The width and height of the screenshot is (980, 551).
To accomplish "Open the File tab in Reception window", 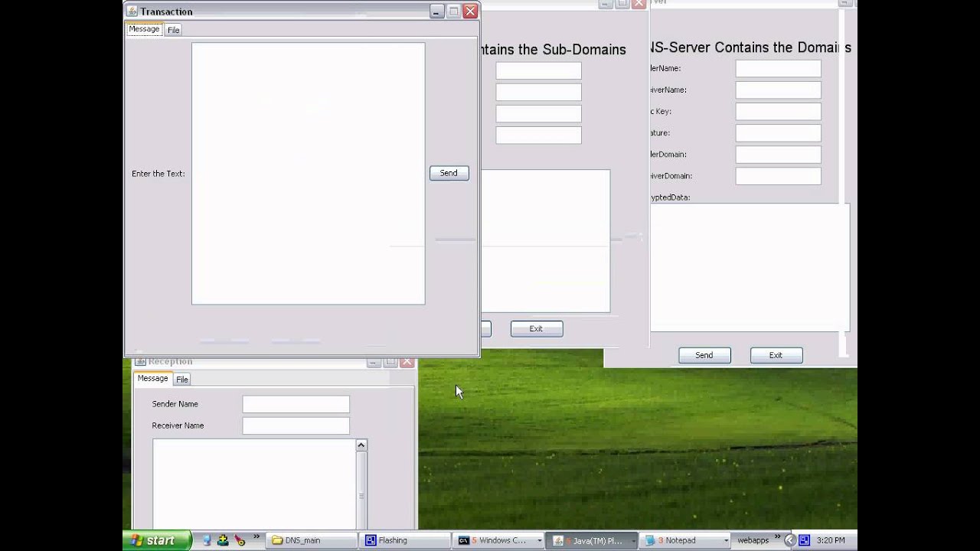I will (182, 379).
